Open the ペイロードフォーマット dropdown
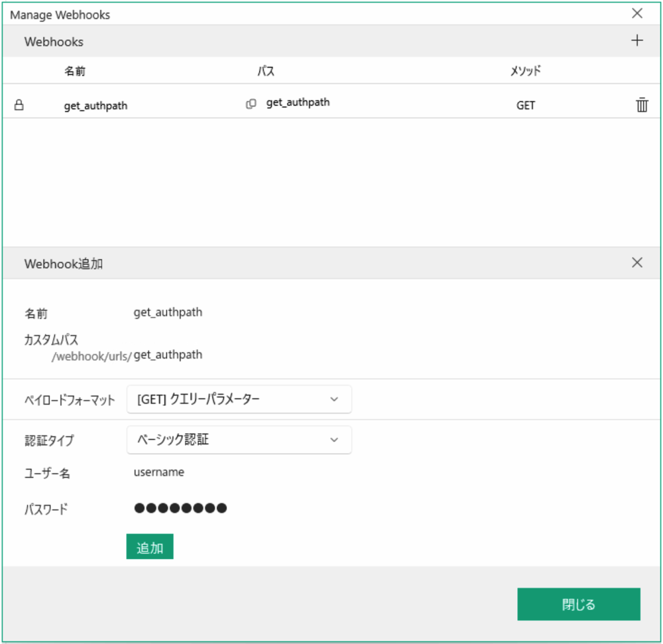 click(x=239, y=399)
